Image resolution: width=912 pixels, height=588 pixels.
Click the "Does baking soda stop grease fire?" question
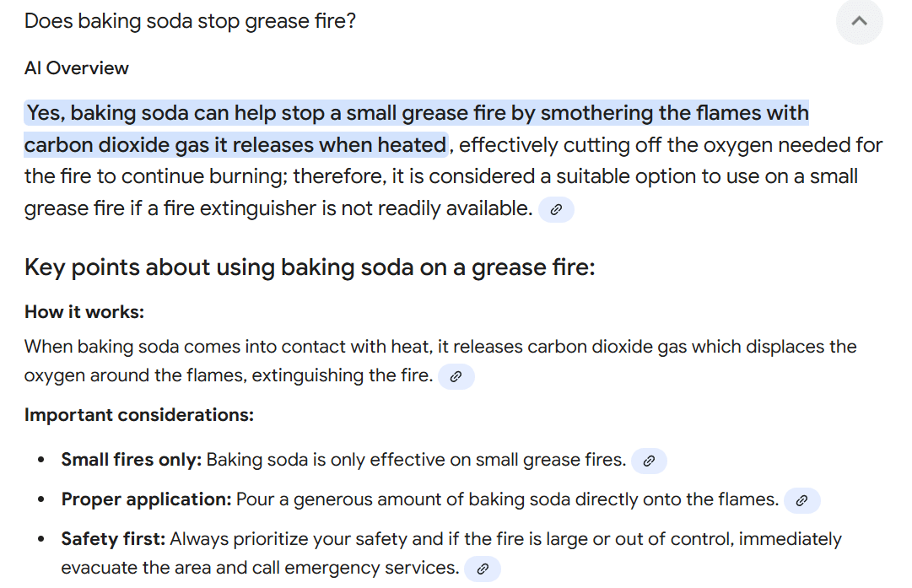pyautogui.click(x=190, y=21)
